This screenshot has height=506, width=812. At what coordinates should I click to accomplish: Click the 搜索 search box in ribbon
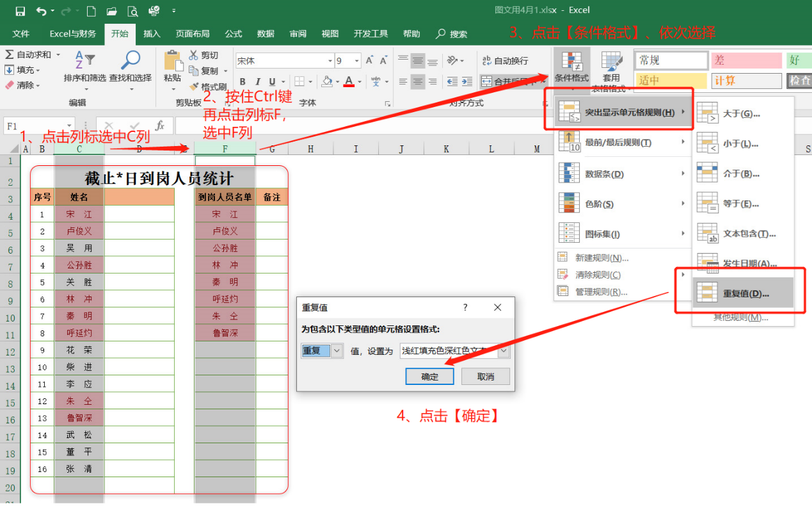452,34
